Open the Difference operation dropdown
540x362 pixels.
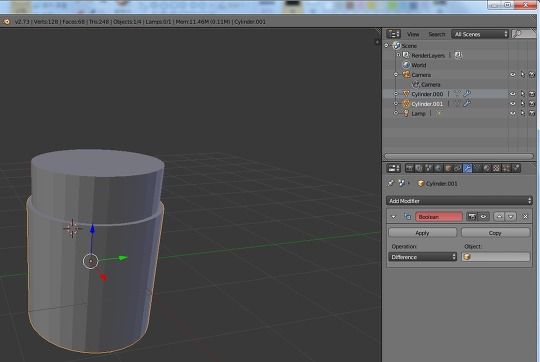pyautogui.click(x=423, y=257)
